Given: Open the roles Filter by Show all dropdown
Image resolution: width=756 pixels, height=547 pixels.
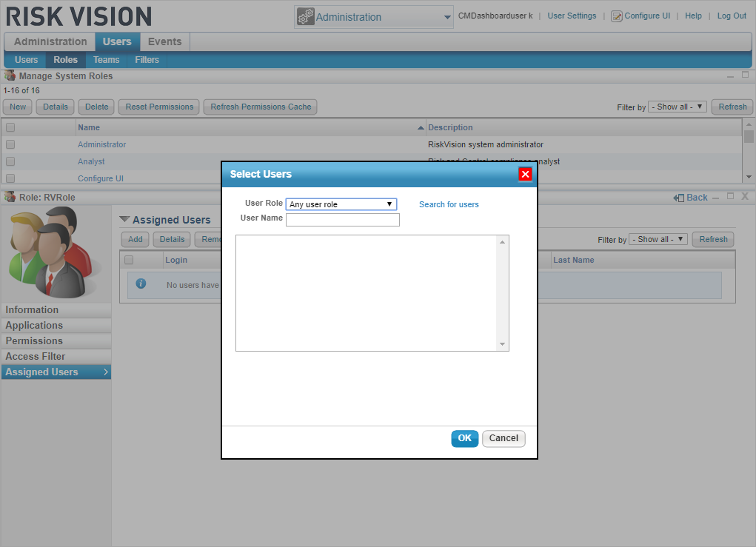Looking at the screenshot, I should 678,107.
